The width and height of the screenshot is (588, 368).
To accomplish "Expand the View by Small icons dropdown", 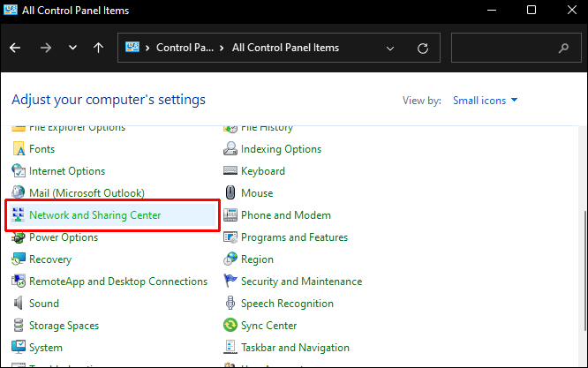I will tap(485, 101).
